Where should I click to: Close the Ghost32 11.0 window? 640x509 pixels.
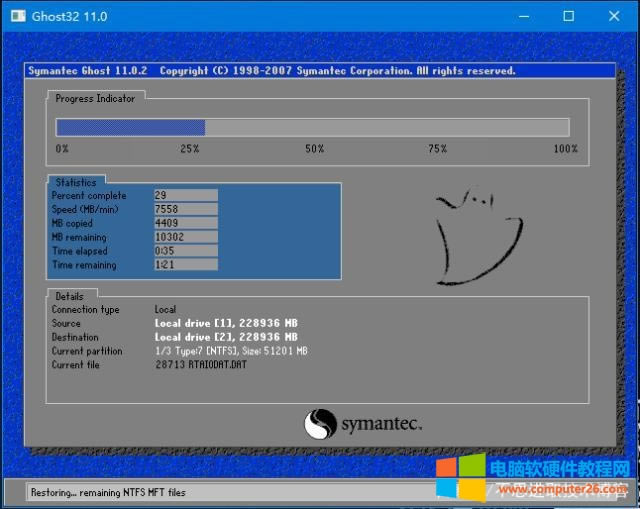coord(614,16)
